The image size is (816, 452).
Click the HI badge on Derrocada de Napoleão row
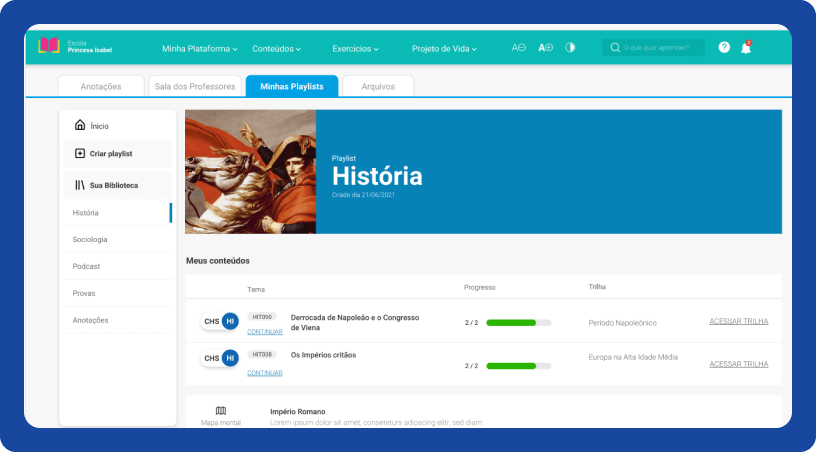click(230, 321)
